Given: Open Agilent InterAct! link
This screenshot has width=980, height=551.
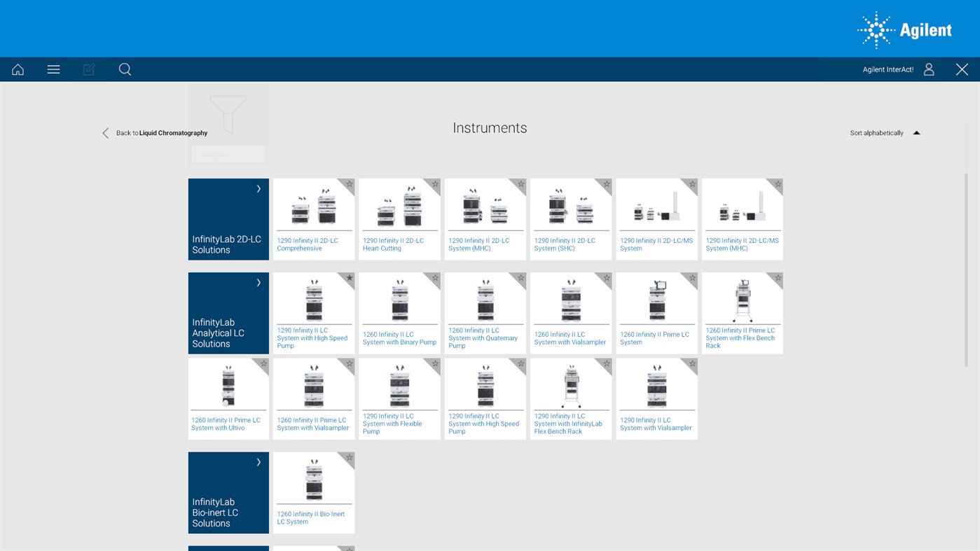Looking at the screenshot, I should [888, 69].
